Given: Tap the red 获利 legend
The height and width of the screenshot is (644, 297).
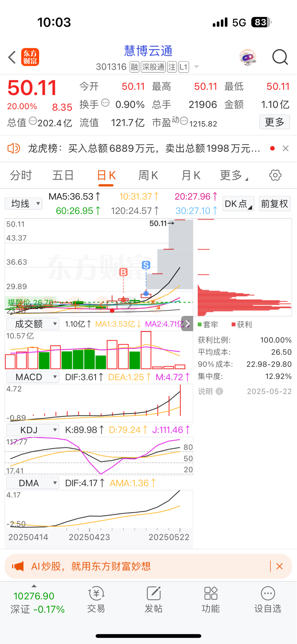Looking at the screenshot, I should click(242, 325).
